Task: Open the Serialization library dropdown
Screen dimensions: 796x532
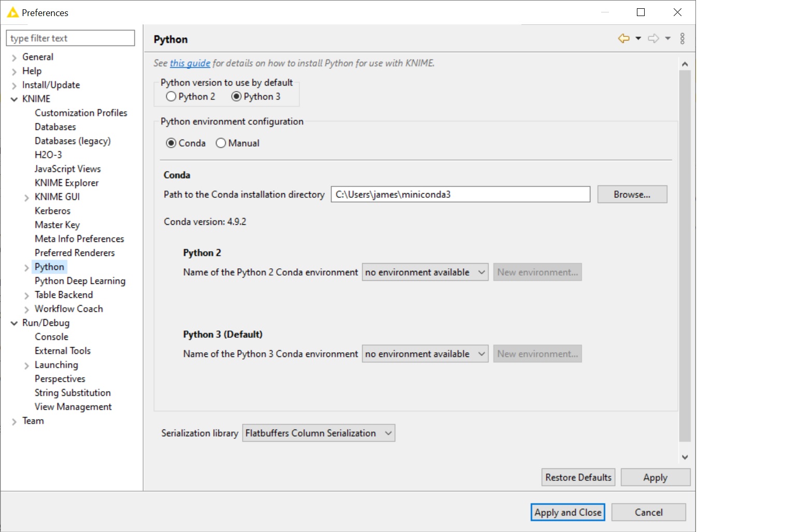Action: pyautogui.click(x=319, y=433)
